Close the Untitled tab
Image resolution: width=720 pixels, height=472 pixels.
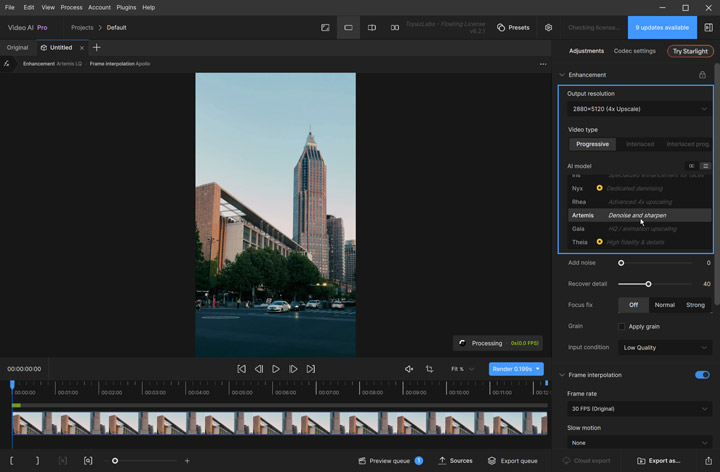tap(82, 48)
